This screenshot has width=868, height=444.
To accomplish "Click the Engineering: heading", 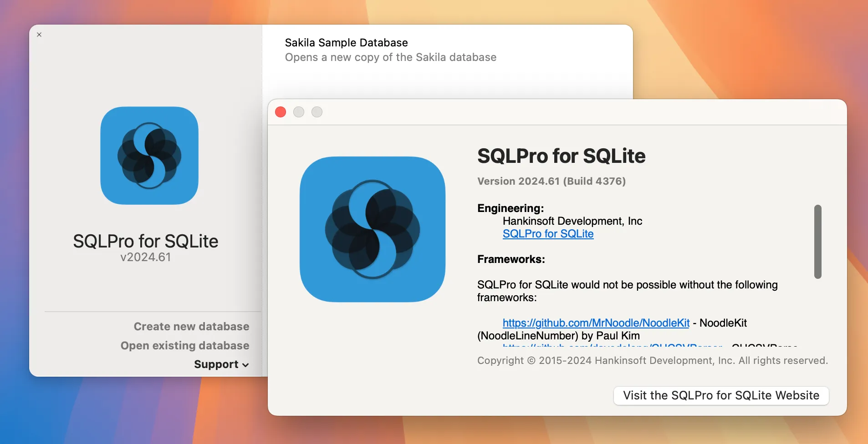I will (x=511, y=208).
